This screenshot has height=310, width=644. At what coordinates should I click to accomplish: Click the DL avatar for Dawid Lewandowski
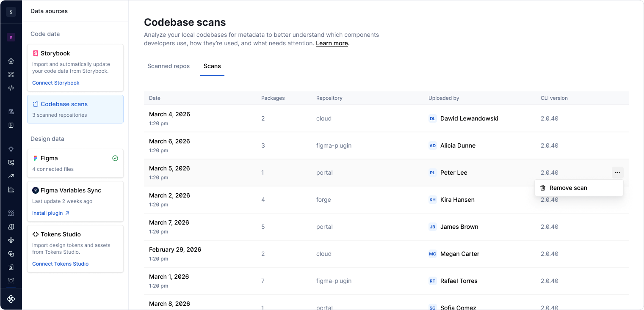coord(433,118)
